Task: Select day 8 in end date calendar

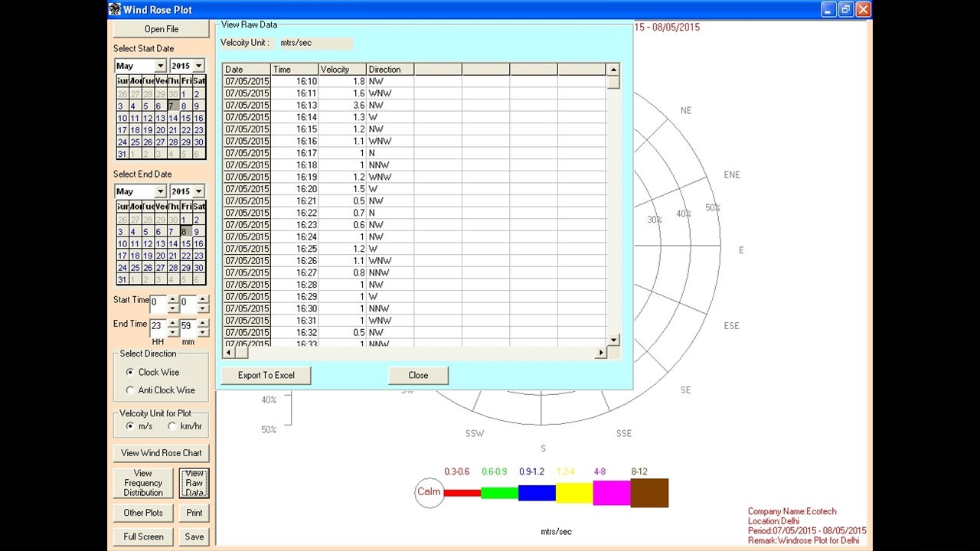Action: [185, 231]
